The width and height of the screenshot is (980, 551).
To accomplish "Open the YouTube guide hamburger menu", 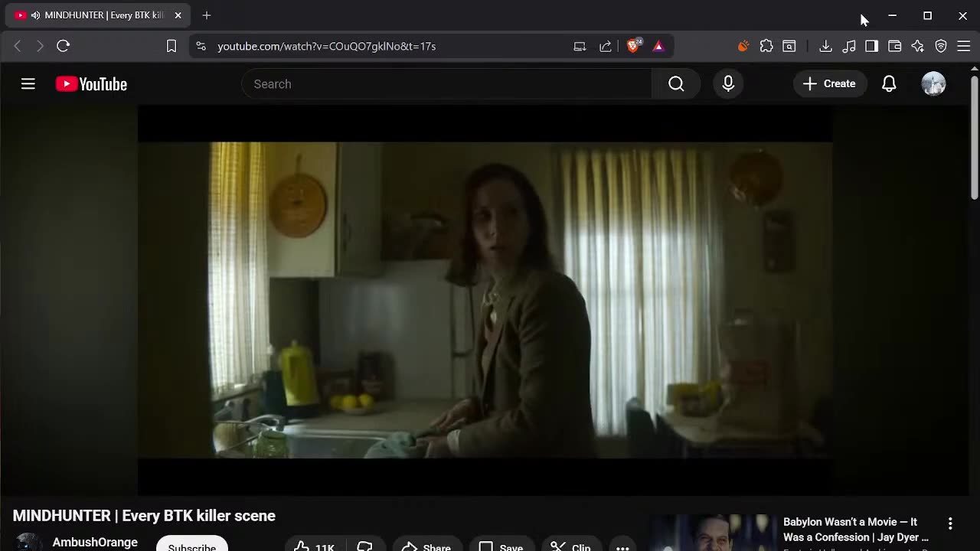I will (x=28, y=84).
